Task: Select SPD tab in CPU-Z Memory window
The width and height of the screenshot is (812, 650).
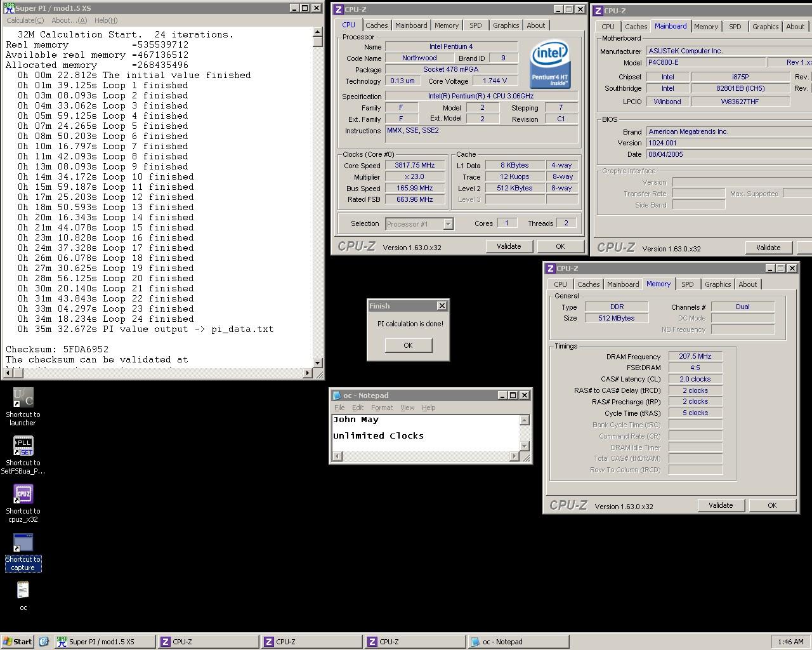Action: pyautogui.click(x=688, y=284)
